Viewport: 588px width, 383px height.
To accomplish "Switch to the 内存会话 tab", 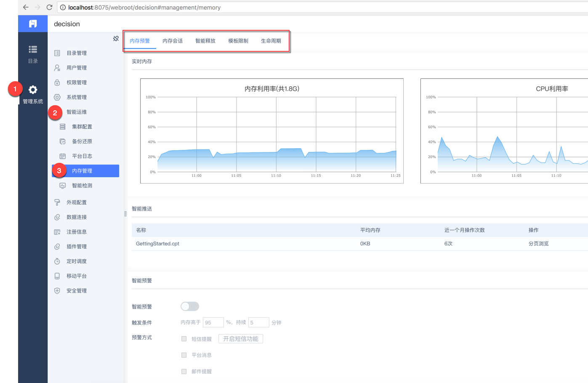I will coord(173,41).
